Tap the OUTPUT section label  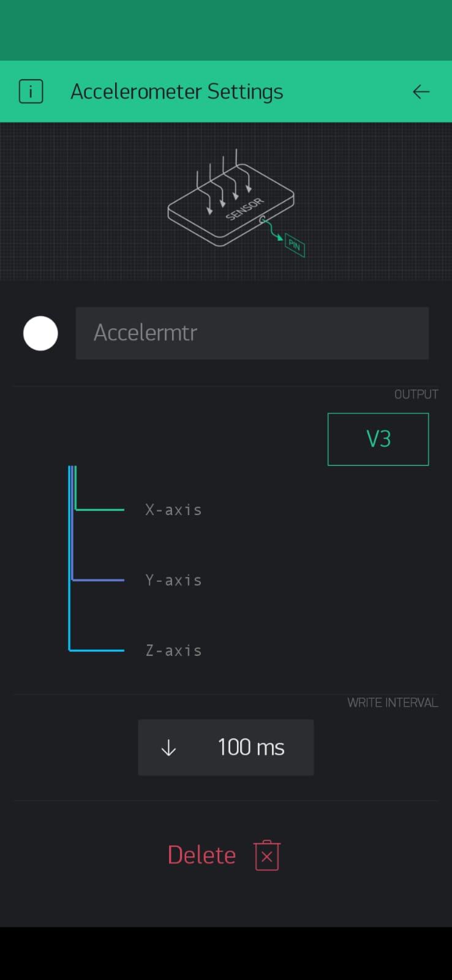[416, 394]
